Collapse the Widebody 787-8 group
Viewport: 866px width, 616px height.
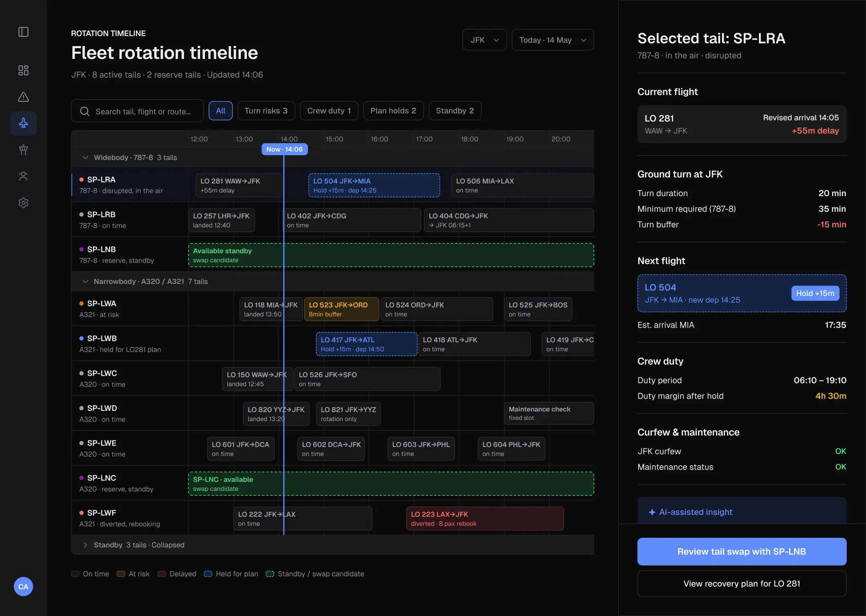(x=85, y=158)
